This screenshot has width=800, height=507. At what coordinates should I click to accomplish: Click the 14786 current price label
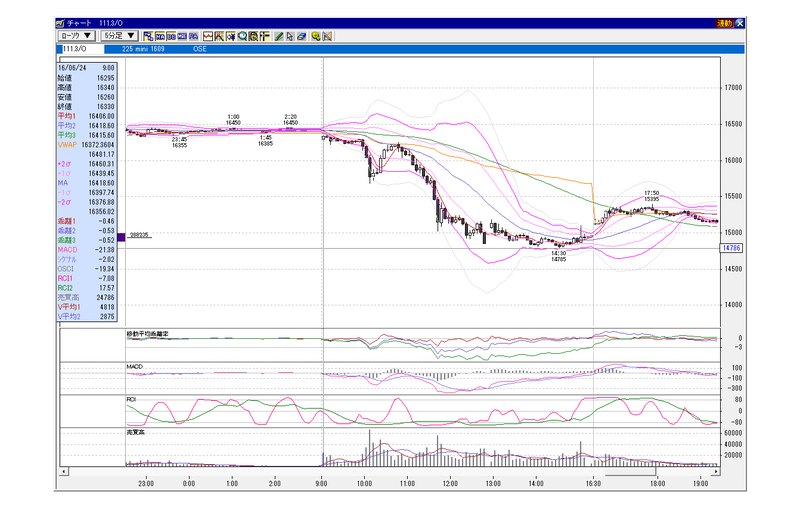tap(731, 248)
